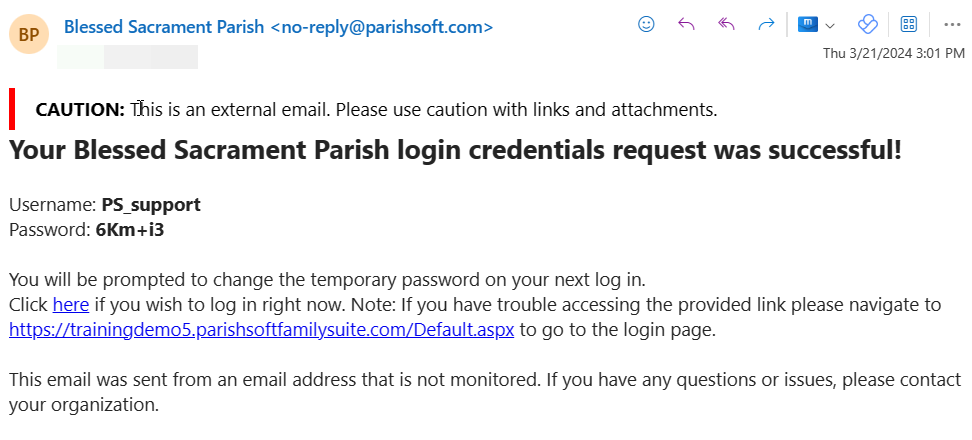Click the 'not monitored' notice paragraph
Image resolution: width=972 pixels, height=440 pixels.
tap(485, 392)
